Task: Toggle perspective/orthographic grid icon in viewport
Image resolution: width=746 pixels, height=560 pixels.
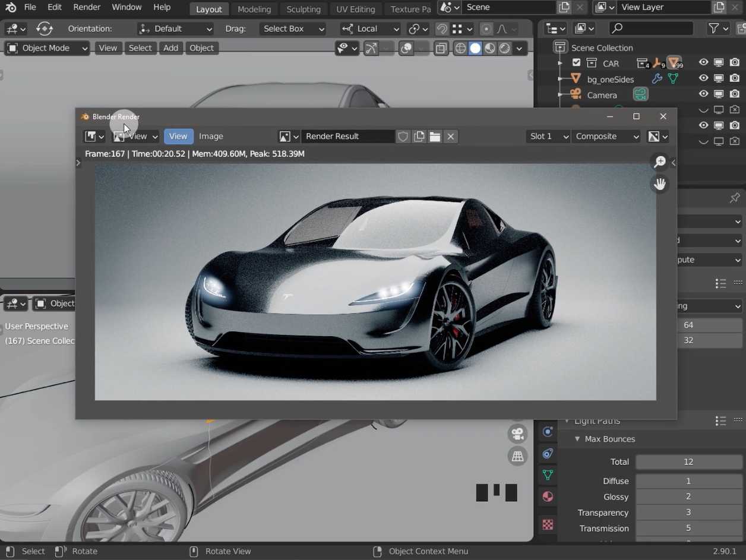Action: [518, 456]
